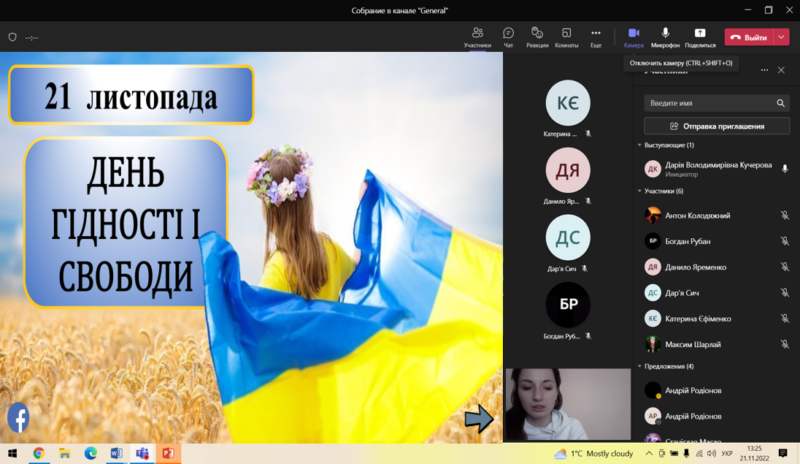Click the Facebook icon on the slide

[x=18, y=416]
